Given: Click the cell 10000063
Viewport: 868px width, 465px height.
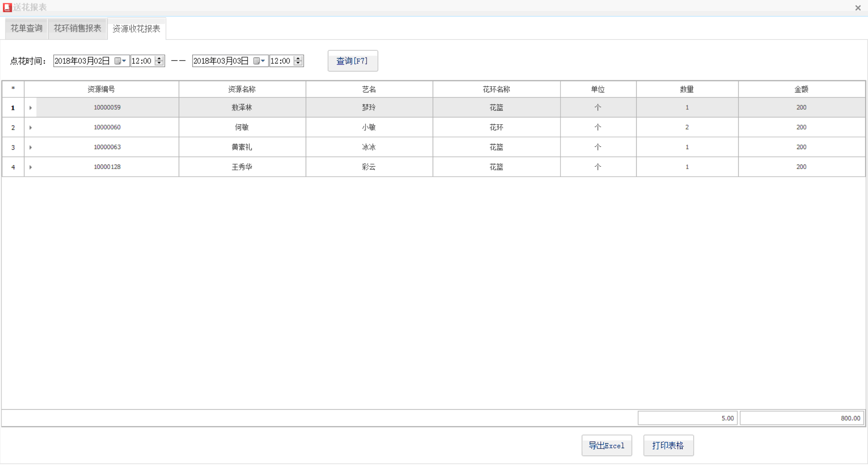Looking at the screenshot, I should (107, 147).
